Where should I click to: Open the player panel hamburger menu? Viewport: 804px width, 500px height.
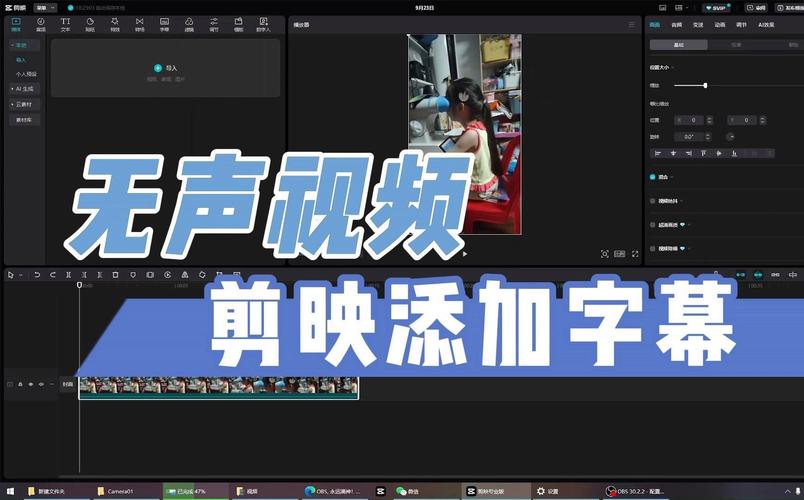click(x=632, y=25)
